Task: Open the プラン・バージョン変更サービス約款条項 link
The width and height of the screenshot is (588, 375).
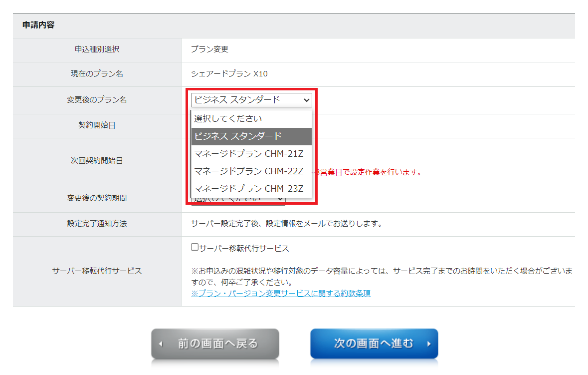Action: coord(280,293)
